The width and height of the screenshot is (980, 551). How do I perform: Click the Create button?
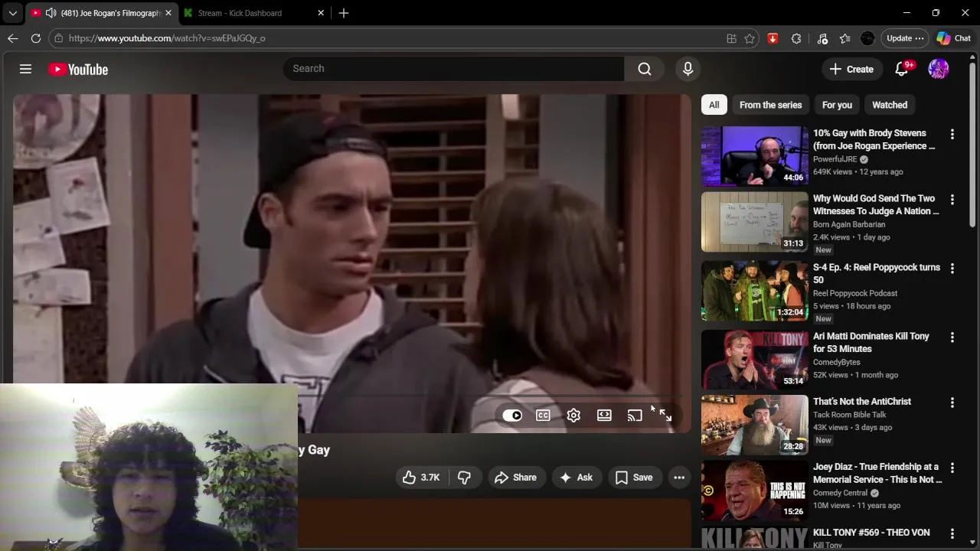click(851, 69)
